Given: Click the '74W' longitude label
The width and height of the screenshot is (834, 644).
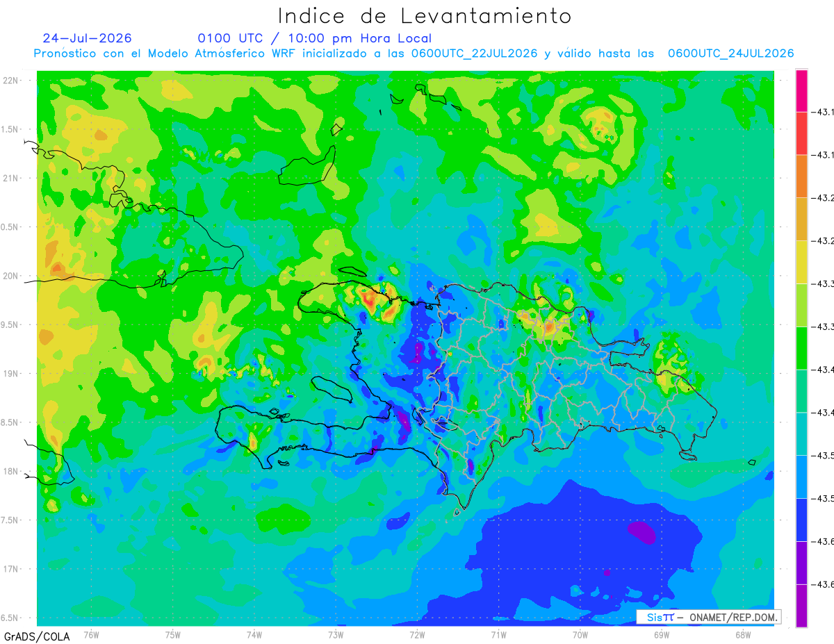Looking at the screenshot, I should pyautogui.click(x=254, y=634).
